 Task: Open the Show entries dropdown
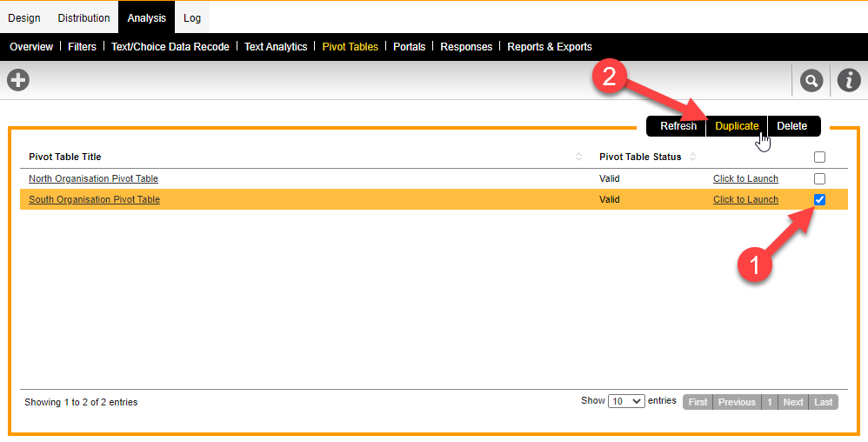626,401
